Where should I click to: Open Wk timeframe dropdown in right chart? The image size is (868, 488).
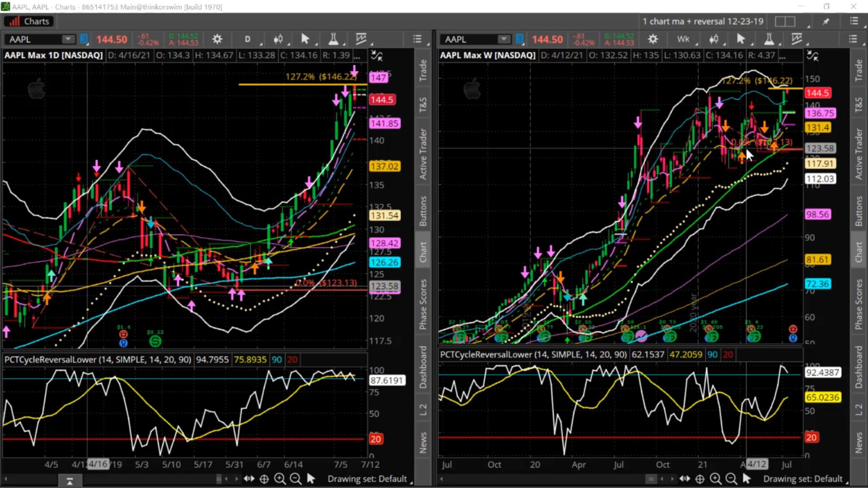684,39
